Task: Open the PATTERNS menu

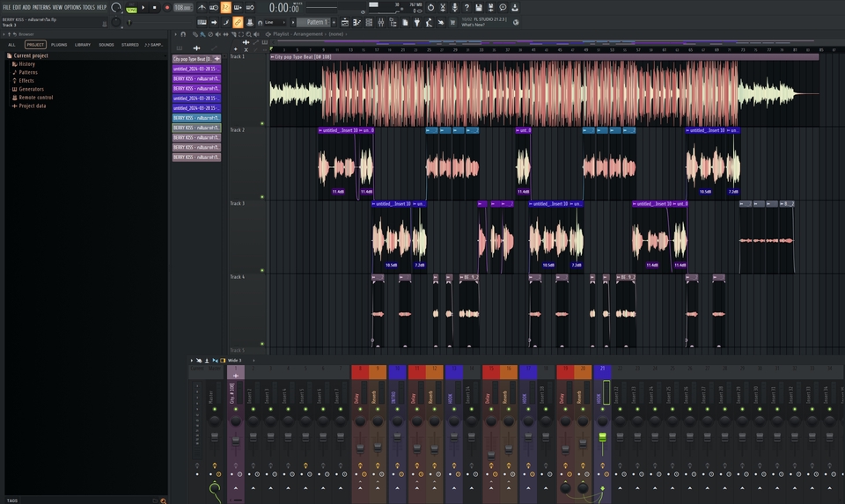Action: (x=41, y=7)
